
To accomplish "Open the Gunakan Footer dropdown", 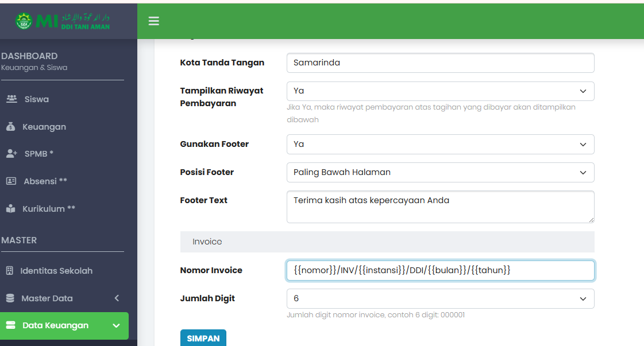I will point(440,145).
